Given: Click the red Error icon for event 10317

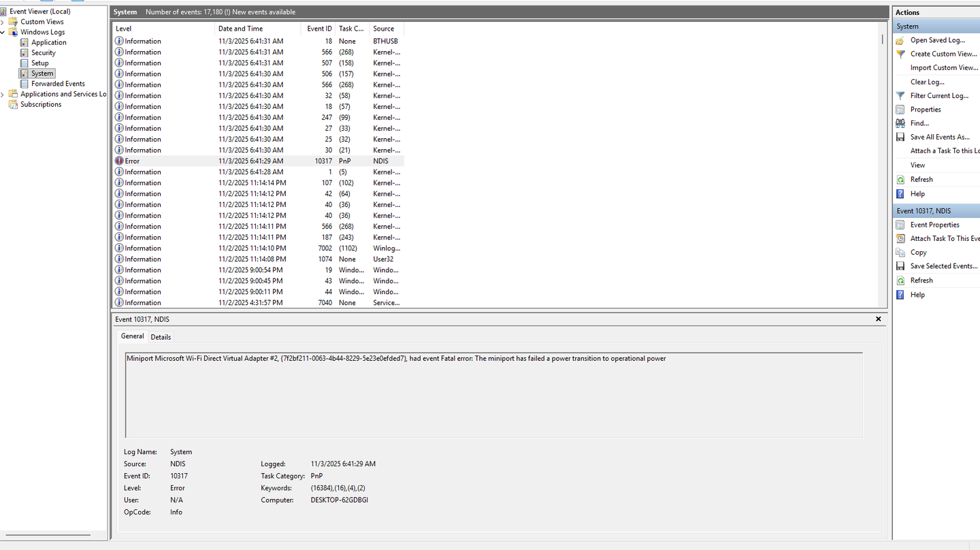Looking at the screenshot, I should click(x=119, y=161).
